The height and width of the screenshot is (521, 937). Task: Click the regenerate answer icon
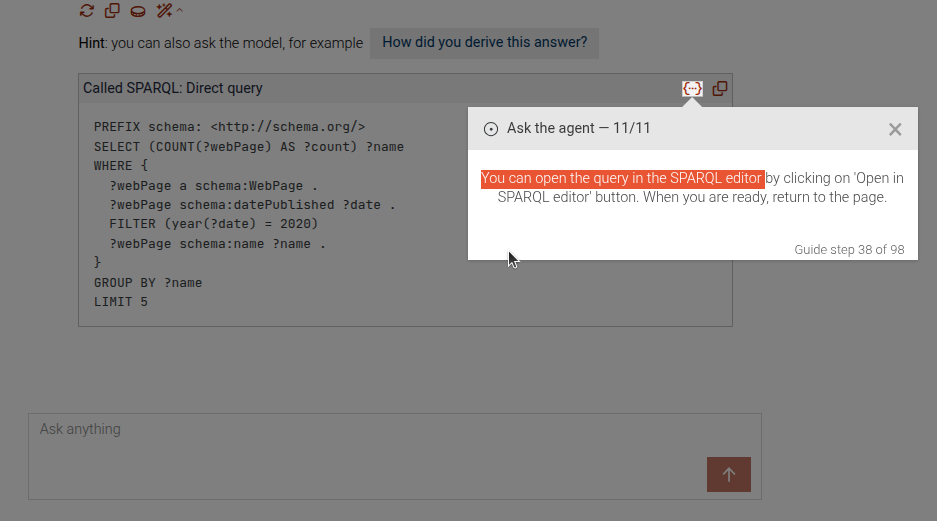click(x=87, y=11)
